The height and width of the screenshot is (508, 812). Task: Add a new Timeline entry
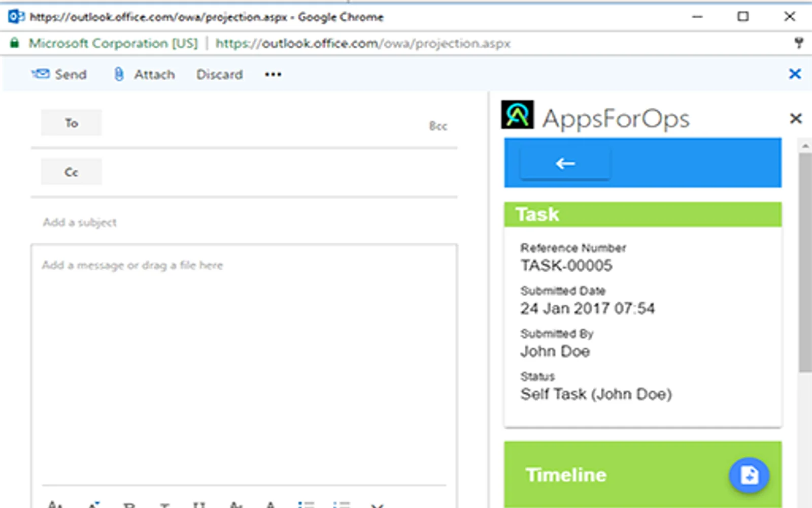(749, 475)
